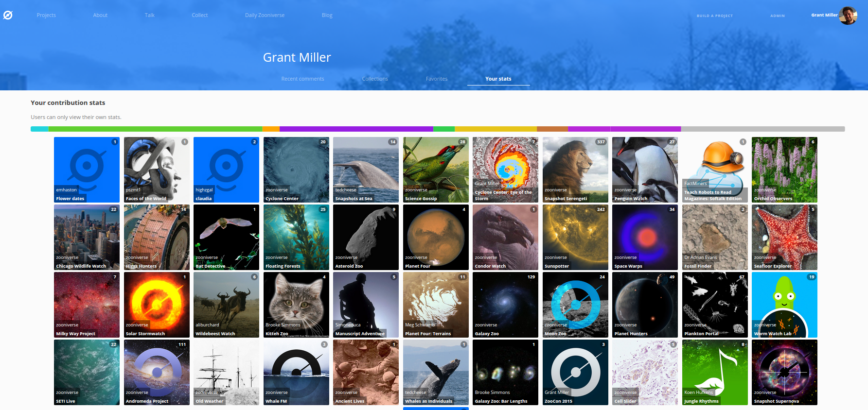Image resolution: width=868 pixels, height=410 pixels.
Task: Open the Jungle Rhythms project tile
Action: tap(714, 372)
